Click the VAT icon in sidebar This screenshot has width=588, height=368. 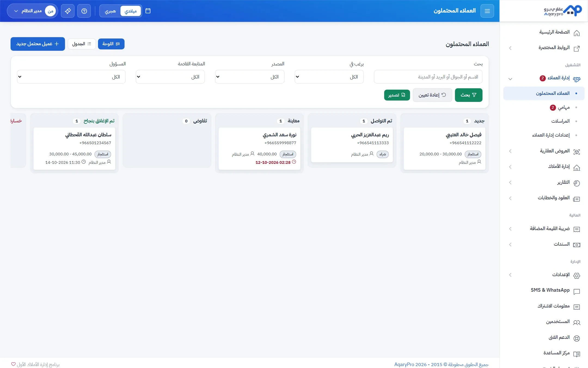(x=577, y=230)
